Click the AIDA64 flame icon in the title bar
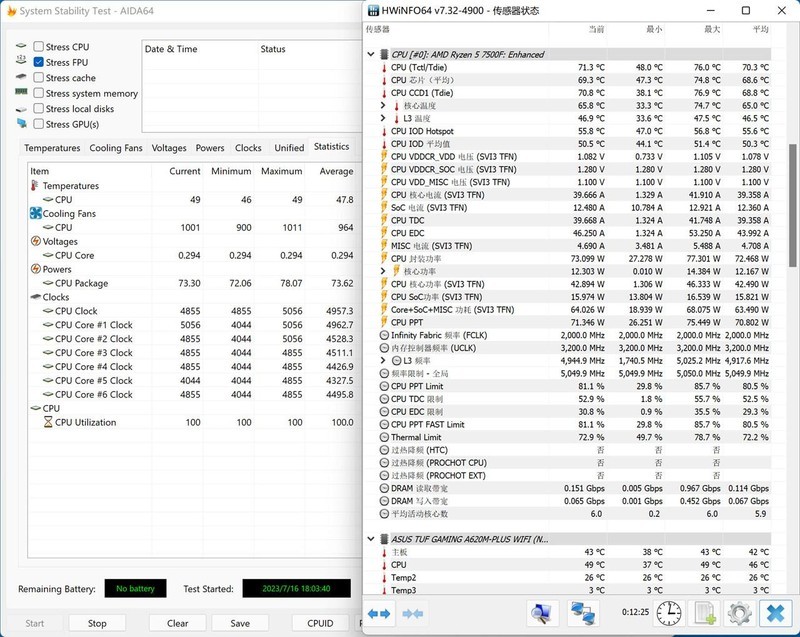 tap(13, 10)
